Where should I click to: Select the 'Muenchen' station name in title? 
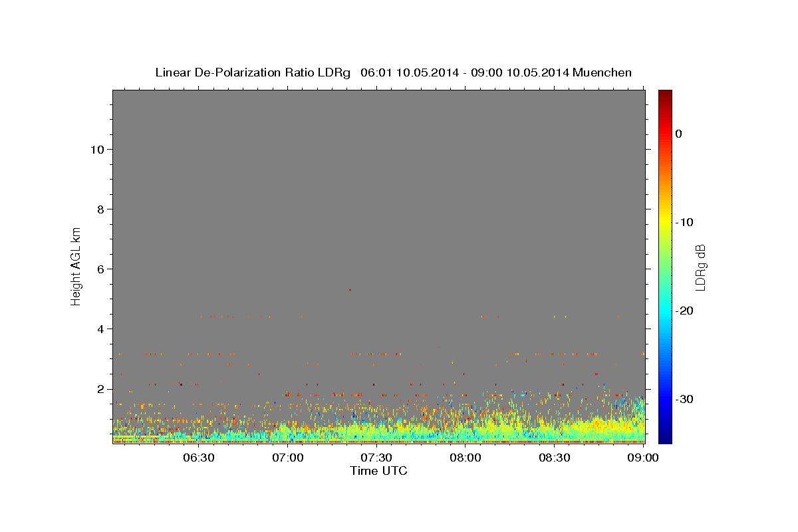click(603, 72)
